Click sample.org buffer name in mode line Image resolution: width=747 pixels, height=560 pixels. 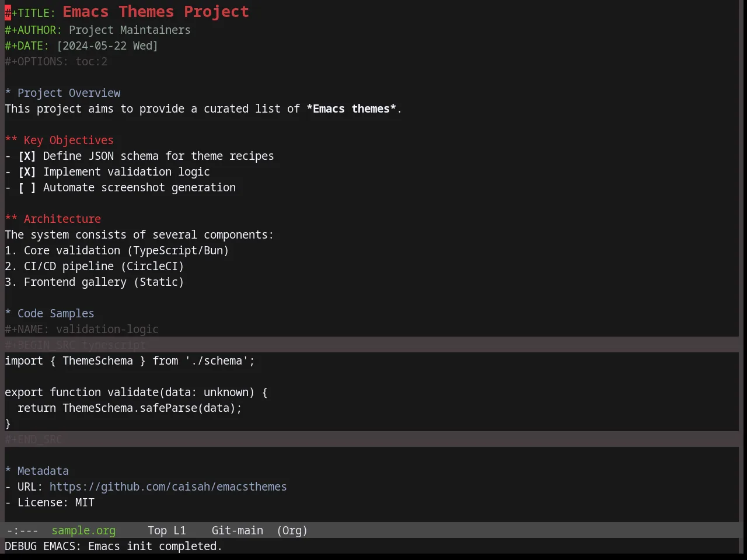pyautogui.click(x=83, y=531)
